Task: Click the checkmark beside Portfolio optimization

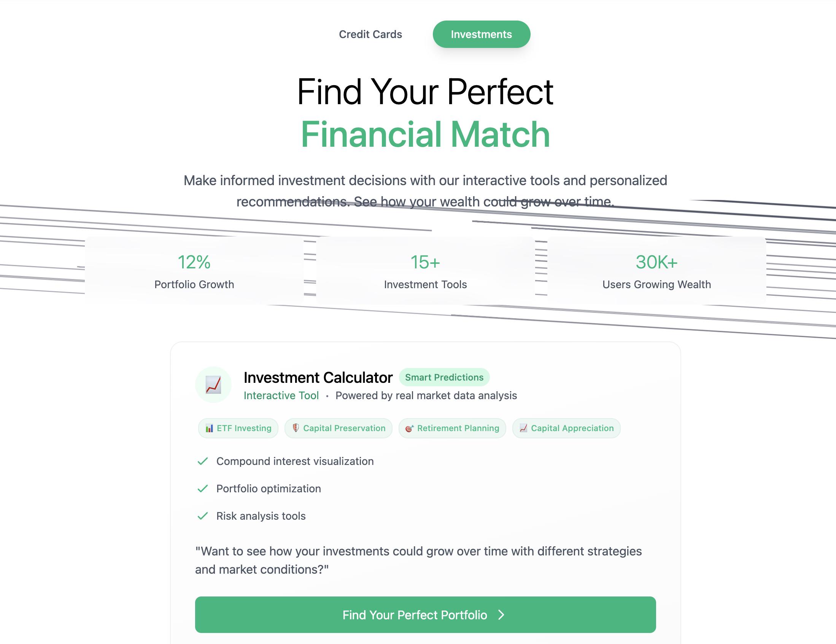Action: (x=202, y=489)
